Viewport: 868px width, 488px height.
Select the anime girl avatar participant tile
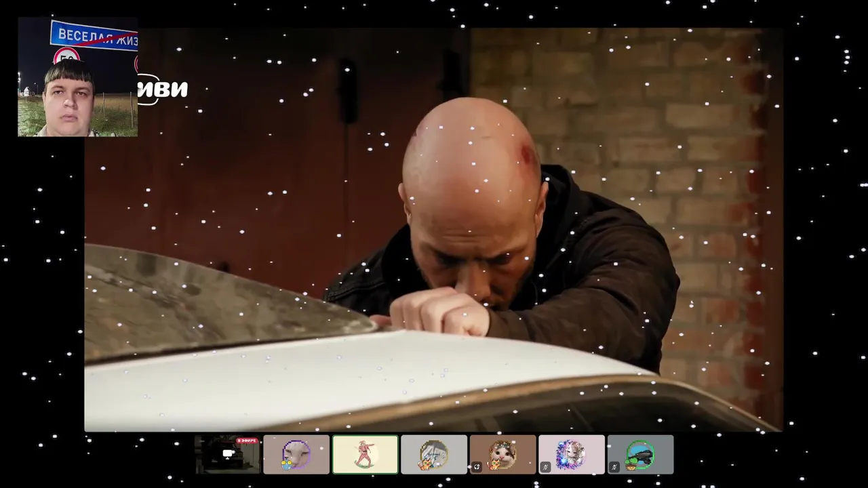[572, 454]
